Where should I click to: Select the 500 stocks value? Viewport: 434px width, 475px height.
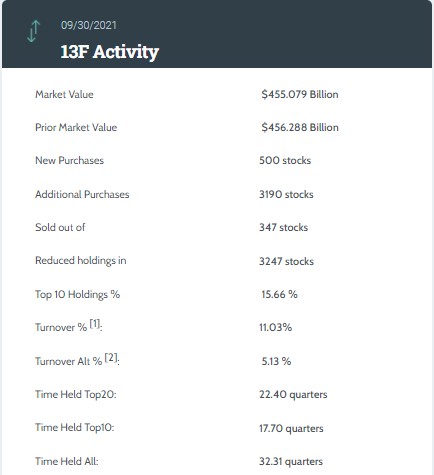point(285,160)
